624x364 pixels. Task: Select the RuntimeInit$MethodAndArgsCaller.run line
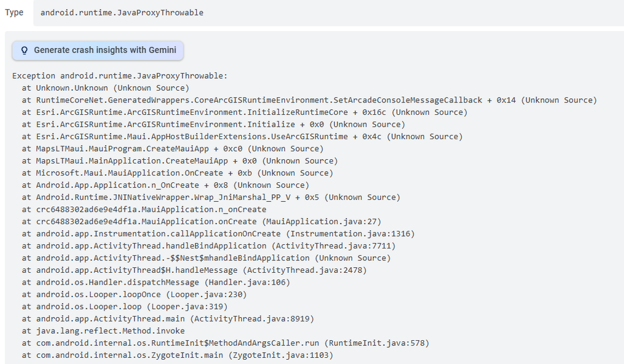click(x=225, y=343)
